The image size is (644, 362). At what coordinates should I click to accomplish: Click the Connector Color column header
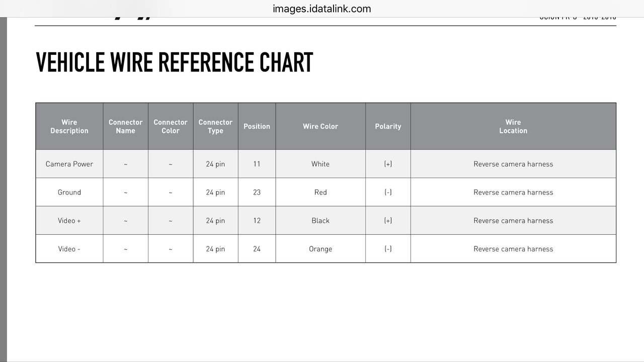tap(171, 126)
